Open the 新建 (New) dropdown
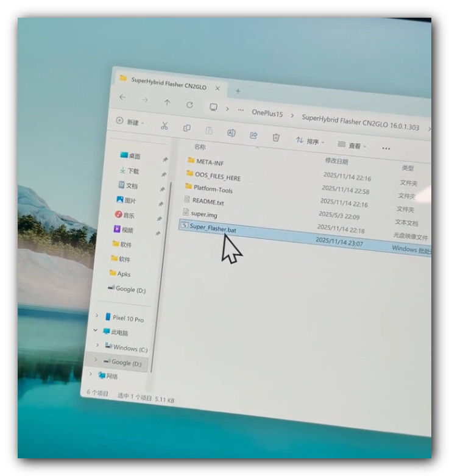 (129, 121)
